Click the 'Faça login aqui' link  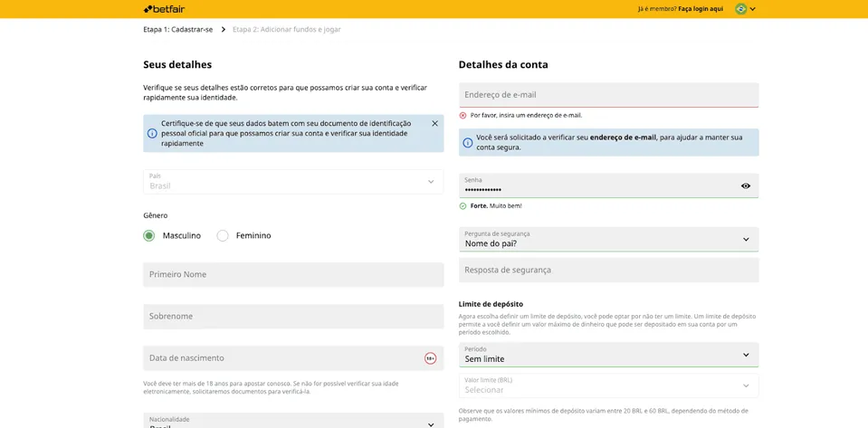click(701, 9)
